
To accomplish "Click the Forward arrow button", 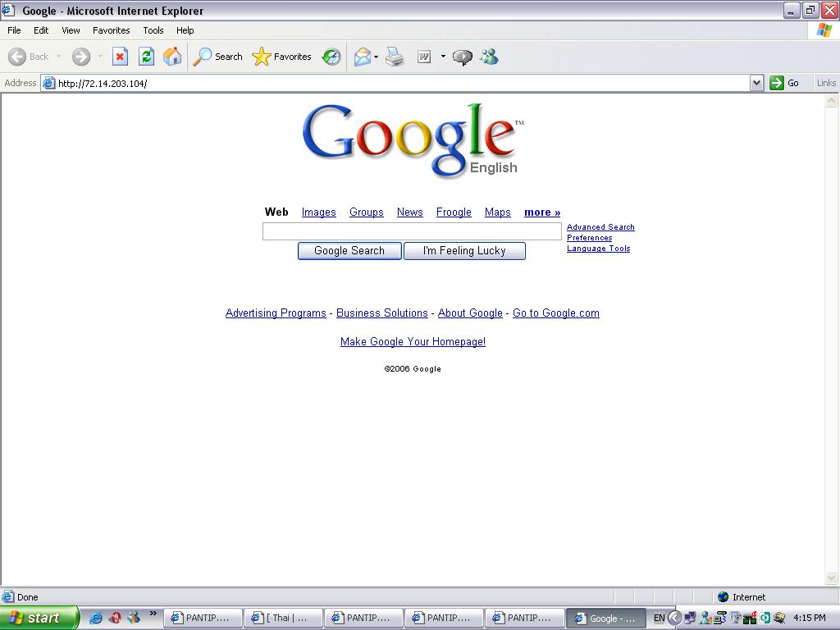I will tap(81, 57).
